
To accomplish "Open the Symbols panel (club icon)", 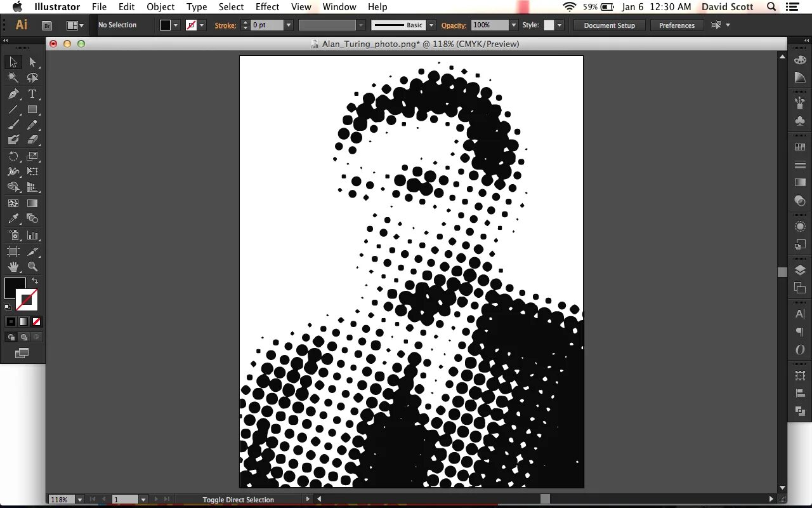I will (800, 121).
